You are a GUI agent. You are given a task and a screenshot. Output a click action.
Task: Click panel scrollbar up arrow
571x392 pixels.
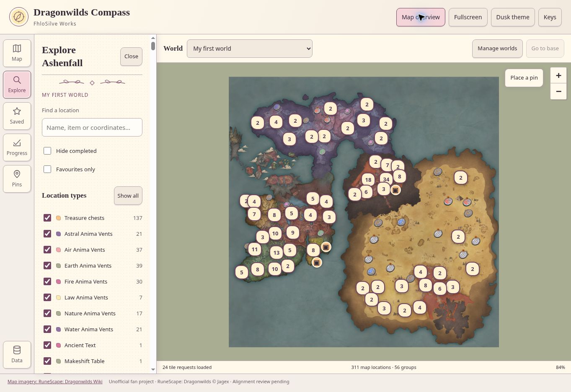[x=153, y=38]
